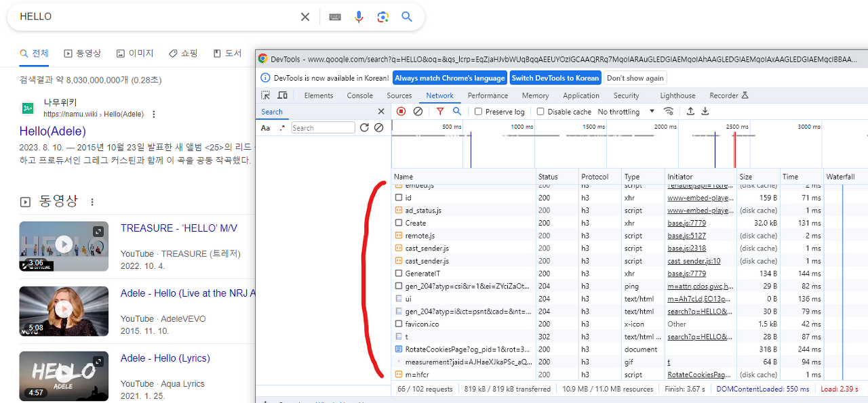Start Google voice search
The height and width of the screenshot is (403, 868).
point(359,17)
